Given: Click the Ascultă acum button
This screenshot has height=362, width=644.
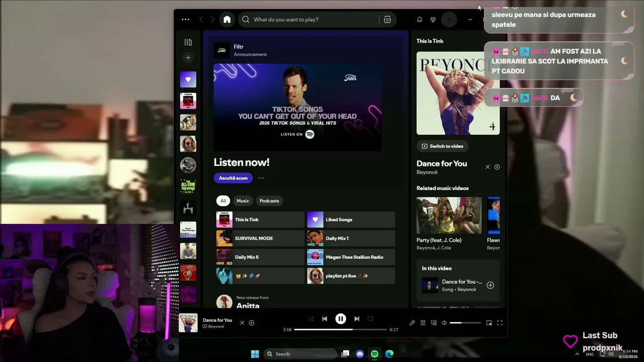Looking at the screenshot, I should coord(233,178).
